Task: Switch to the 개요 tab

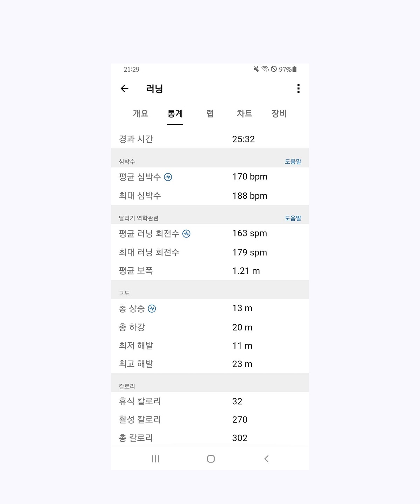Action: pos(140,113)
